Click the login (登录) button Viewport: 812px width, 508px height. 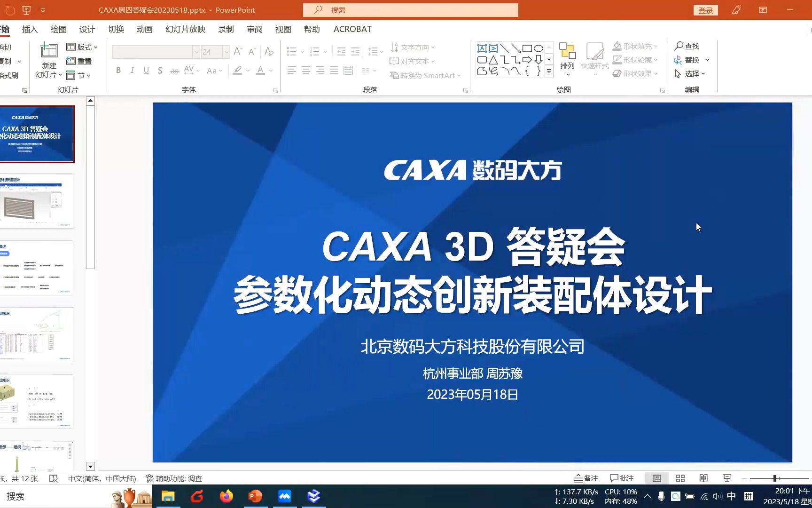[x=706, y=10]
